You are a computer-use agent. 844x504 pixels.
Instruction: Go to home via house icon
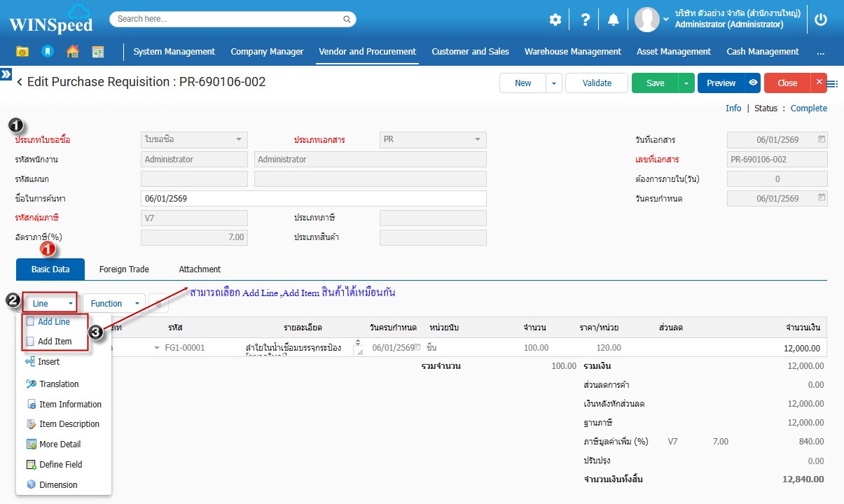[x=72, y=52]
